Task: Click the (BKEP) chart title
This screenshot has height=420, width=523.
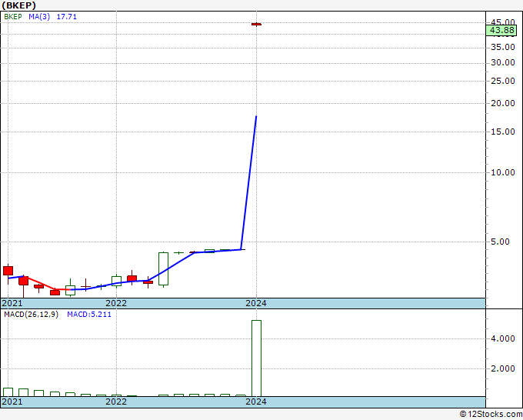Action: coord(18,5)
